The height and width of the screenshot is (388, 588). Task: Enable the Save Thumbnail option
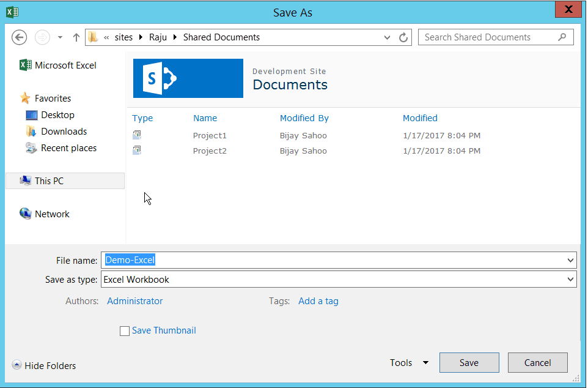pos(125,330)
